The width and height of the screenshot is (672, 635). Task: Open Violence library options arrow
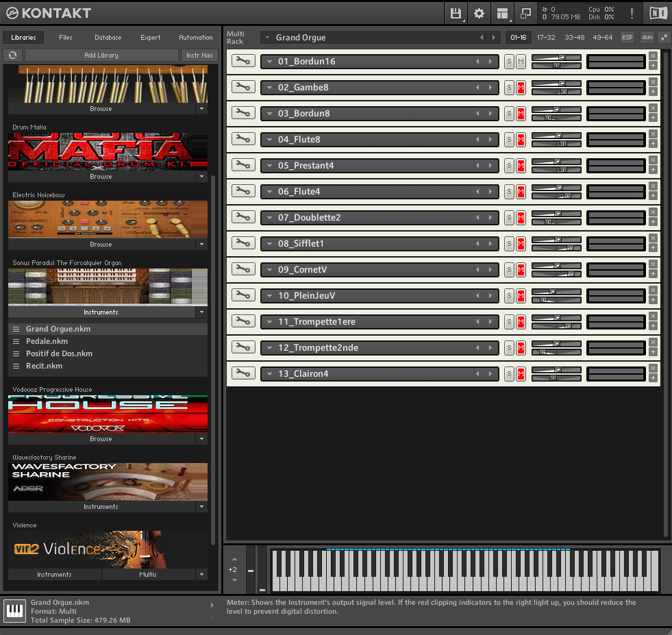[x=201, y=574]
